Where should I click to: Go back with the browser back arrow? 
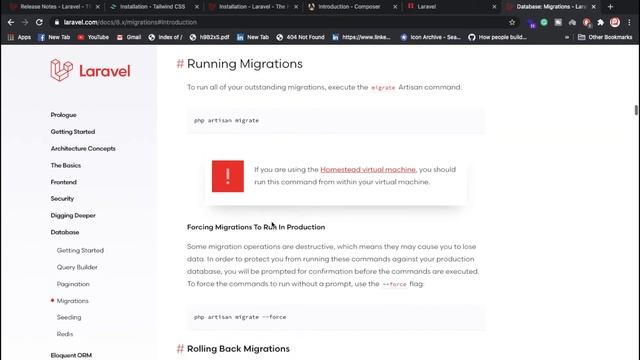(x=11, y=22)
